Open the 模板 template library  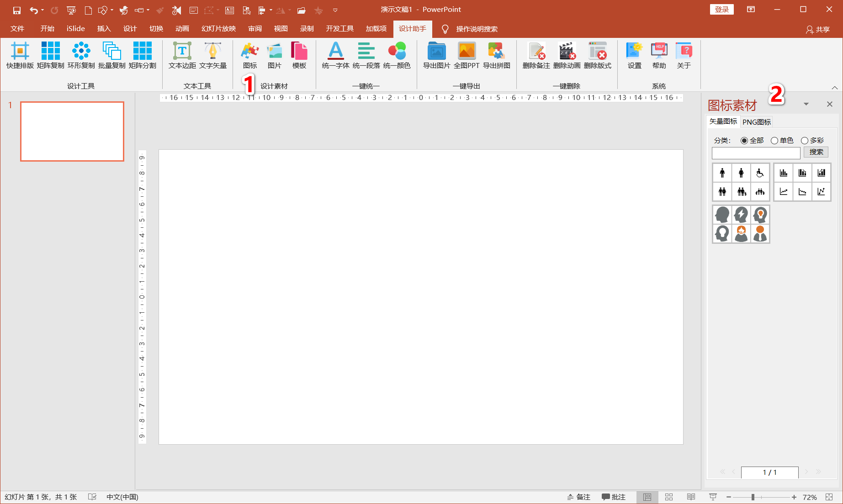click(x=299, y=56)
